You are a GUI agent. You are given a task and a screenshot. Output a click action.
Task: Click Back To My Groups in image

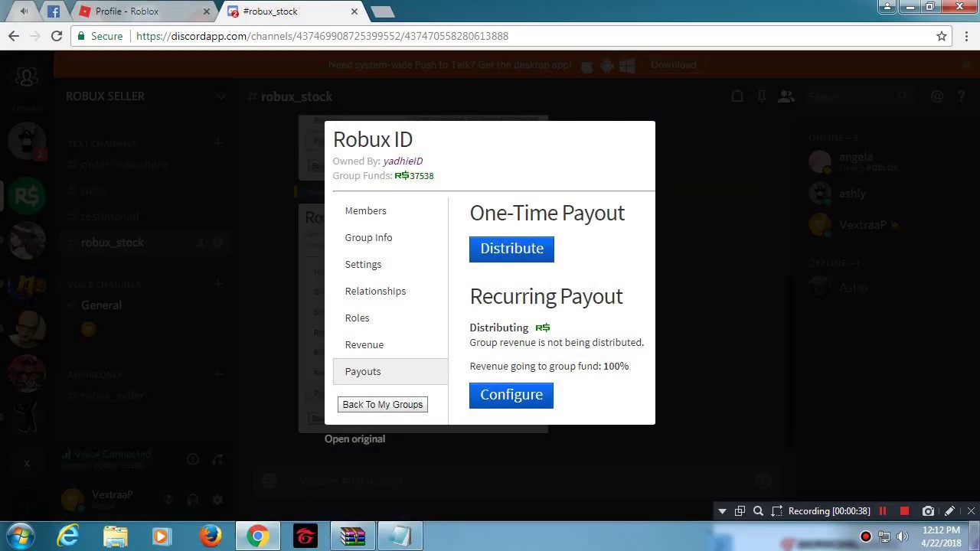point(383,404)
